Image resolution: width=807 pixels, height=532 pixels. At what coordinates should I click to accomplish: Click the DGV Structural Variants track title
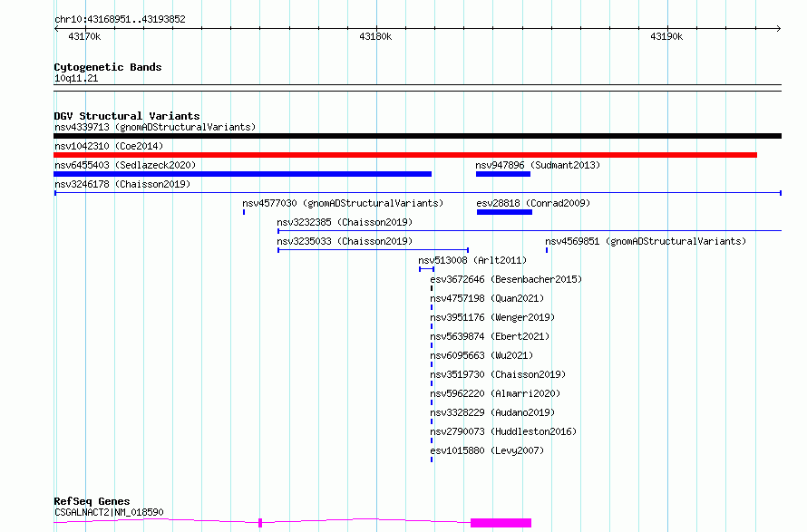coord(127,116)
